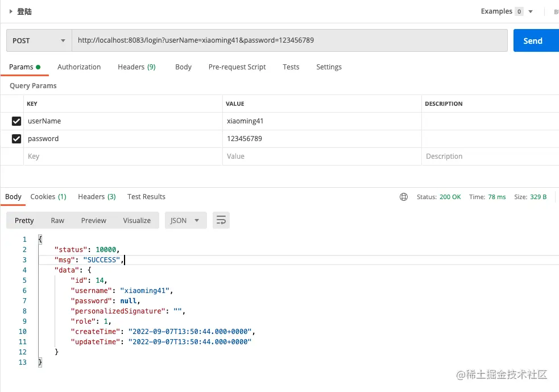The width and height of the screenshot is (559, 392).
Task: Click the "msg": "SUCCESS" line
Action: click(89, 260)
